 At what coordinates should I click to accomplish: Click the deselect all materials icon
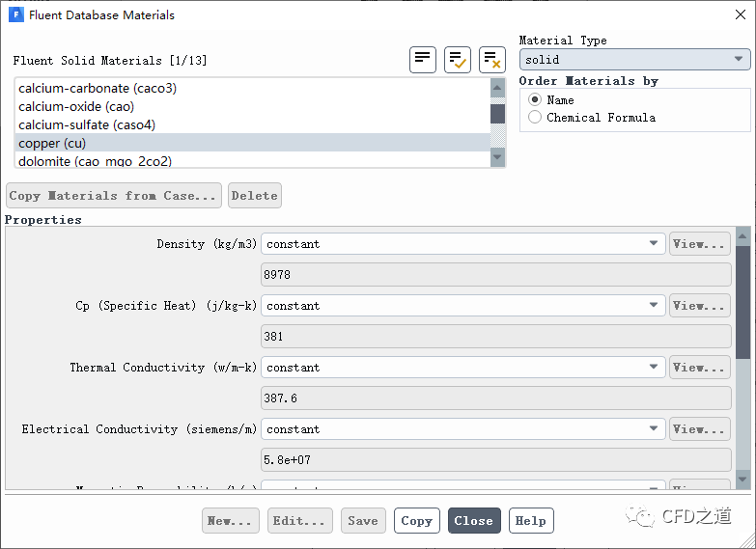point(492,59)
